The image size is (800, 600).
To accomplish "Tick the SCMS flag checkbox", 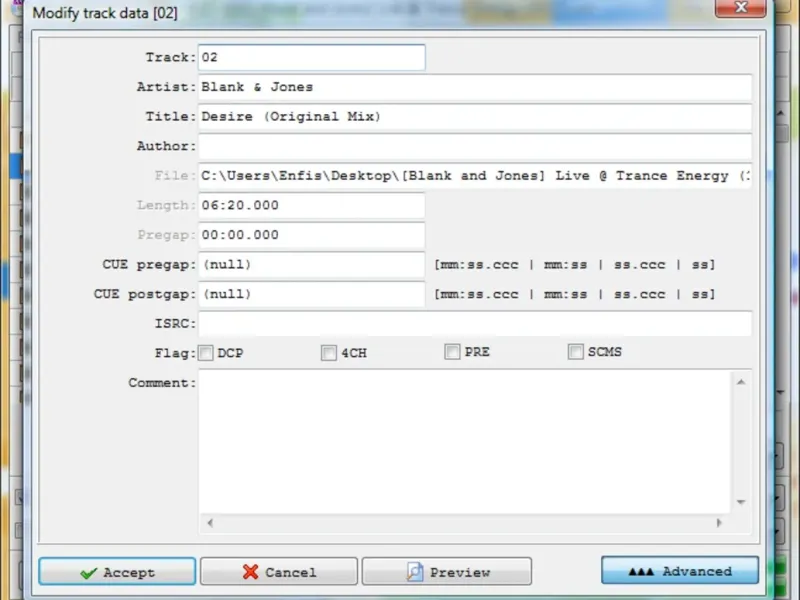I will pos(576,352).
